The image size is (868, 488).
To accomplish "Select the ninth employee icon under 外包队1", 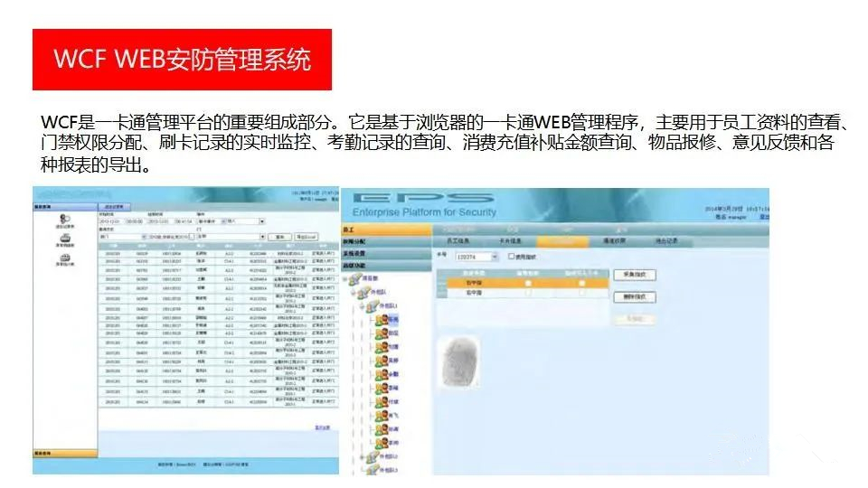I will [382, 429].
